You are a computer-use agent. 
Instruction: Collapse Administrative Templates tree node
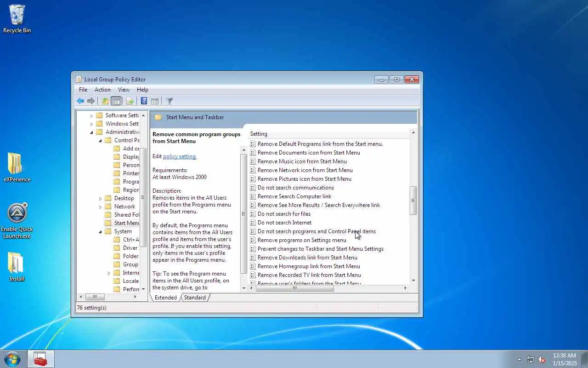[x=91, y=132]
